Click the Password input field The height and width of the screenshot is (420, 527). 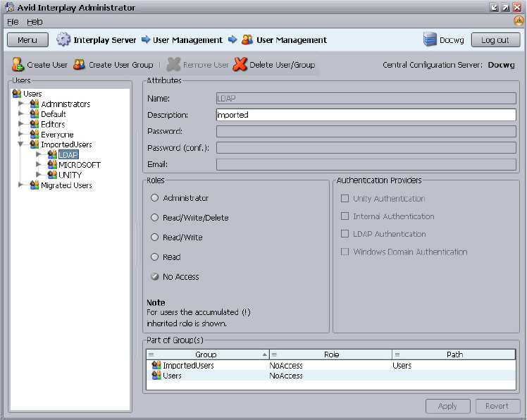pos(366,131)
